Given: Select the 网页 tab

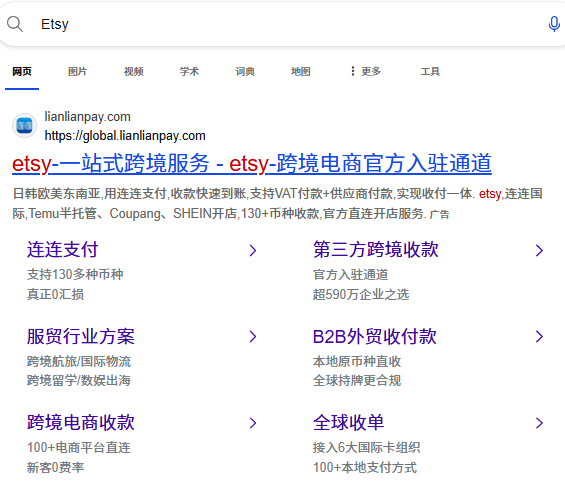Looking at the screenshot, I should [22, 71].
